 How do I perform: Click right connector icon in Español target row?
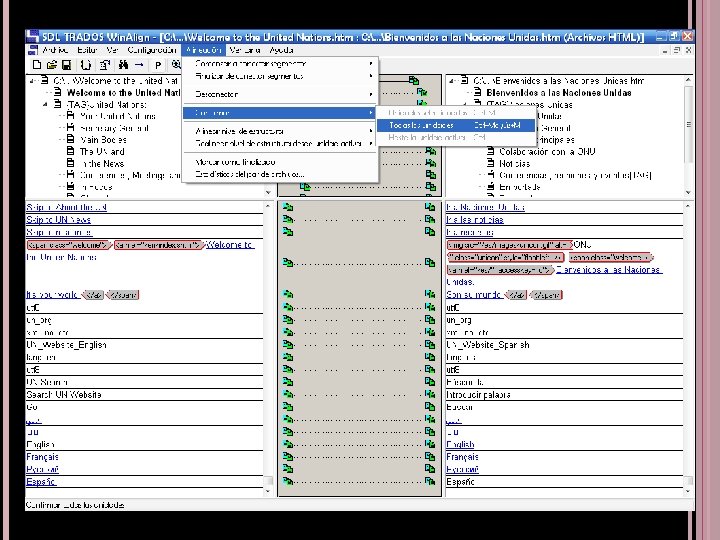[x=430, y=481]
